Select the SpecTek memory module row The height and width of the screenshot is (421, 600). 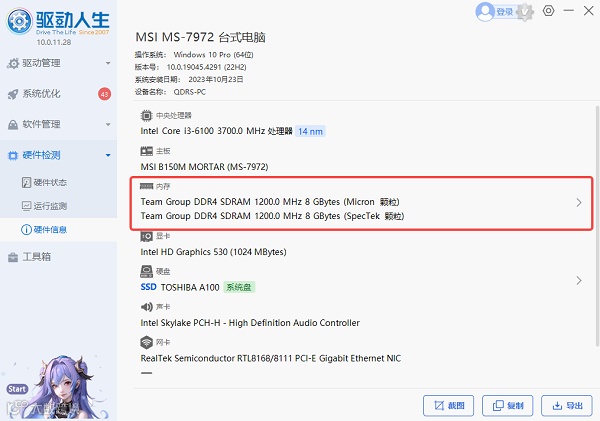point(272,216)
